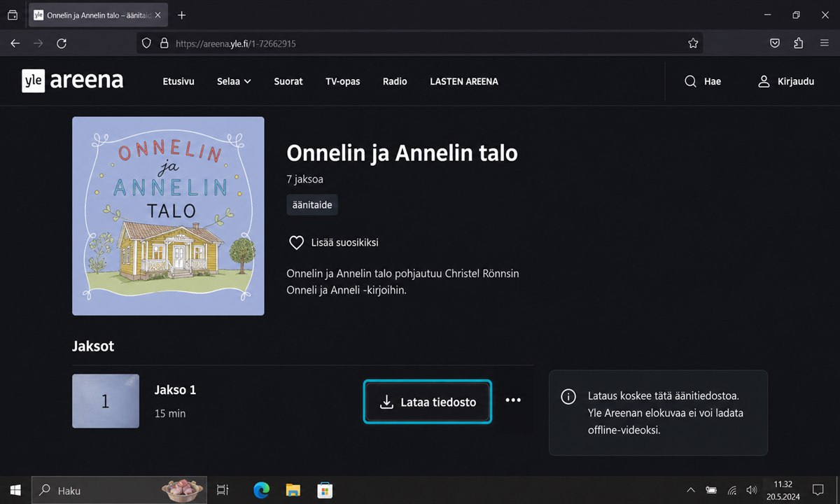
Task: Open the Windows notification center
Action: coord(817,490)
